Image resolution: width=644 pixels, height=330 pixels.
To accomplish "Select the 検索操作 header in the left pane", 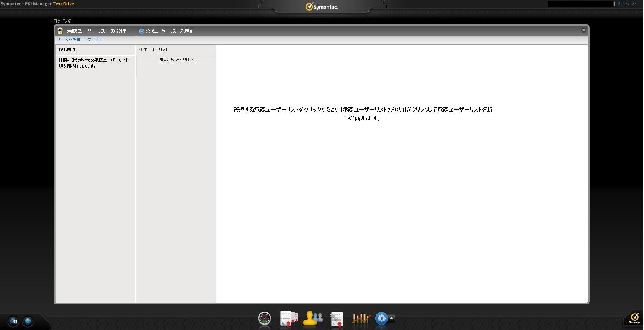I will point(68,49).
